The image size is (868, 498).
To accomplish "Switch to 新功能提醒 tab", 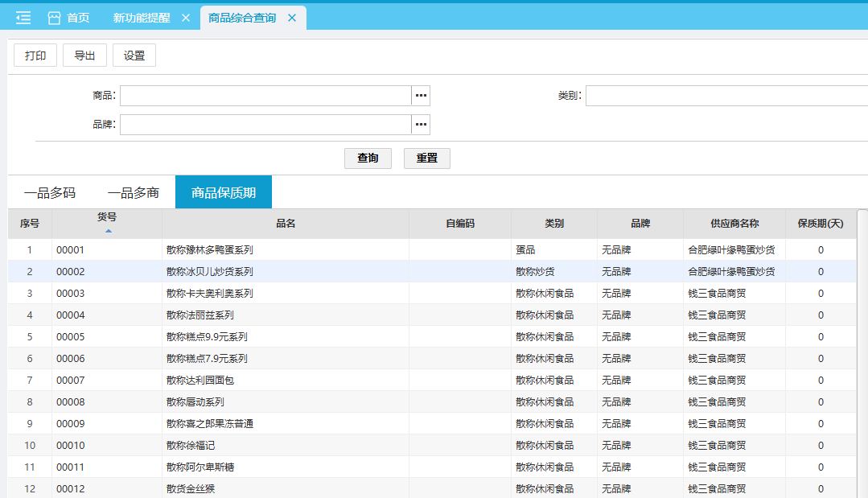I will pyautogui.click(x=142, y=18).
